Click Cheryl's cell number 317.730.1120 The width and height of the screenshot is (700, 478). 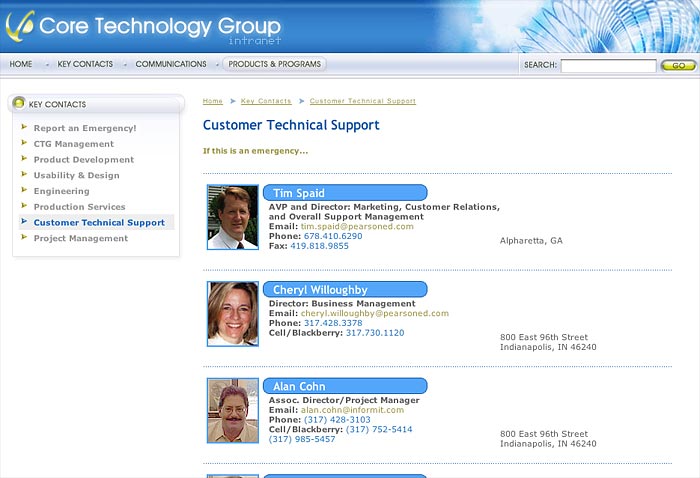(x=375, y=333)
